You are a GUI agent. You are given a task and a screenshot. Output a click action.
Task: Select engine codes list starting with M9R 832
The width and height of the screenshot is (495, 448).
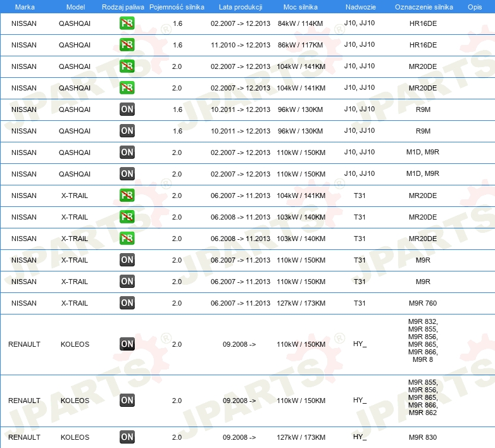tap(423, 340)
